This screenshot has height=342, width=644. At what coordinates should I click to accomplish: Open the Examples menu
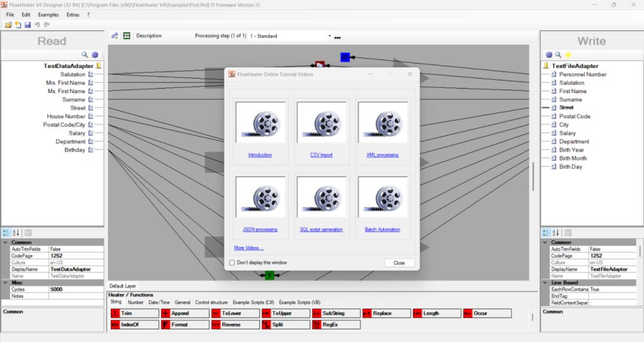coord(48,14)
